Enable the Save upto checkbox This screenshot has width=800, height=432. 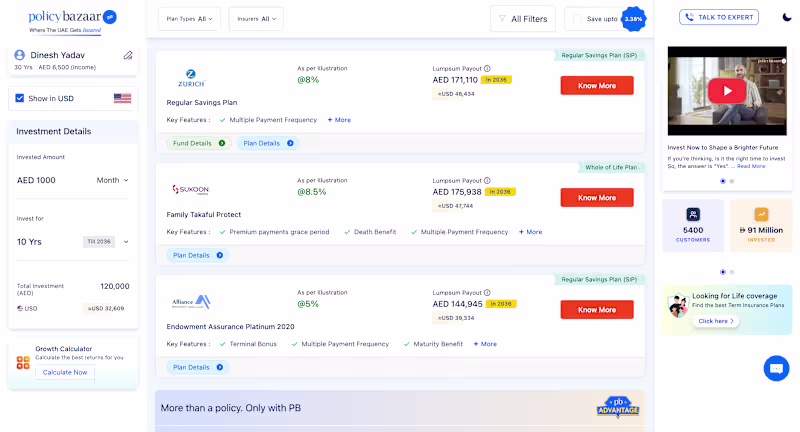pyautogui.click(x=577, y=19)
